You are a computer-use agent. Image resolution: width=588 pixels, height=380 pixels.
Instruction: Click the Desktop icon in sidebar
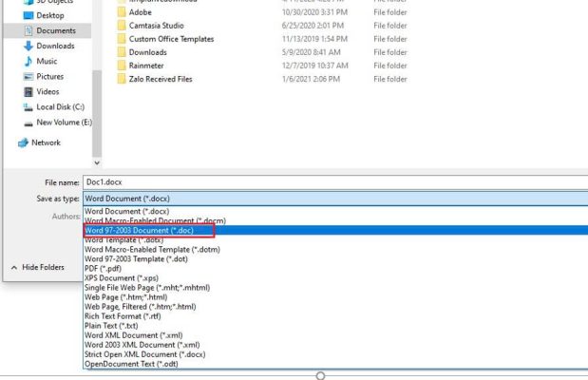[28, 15]
